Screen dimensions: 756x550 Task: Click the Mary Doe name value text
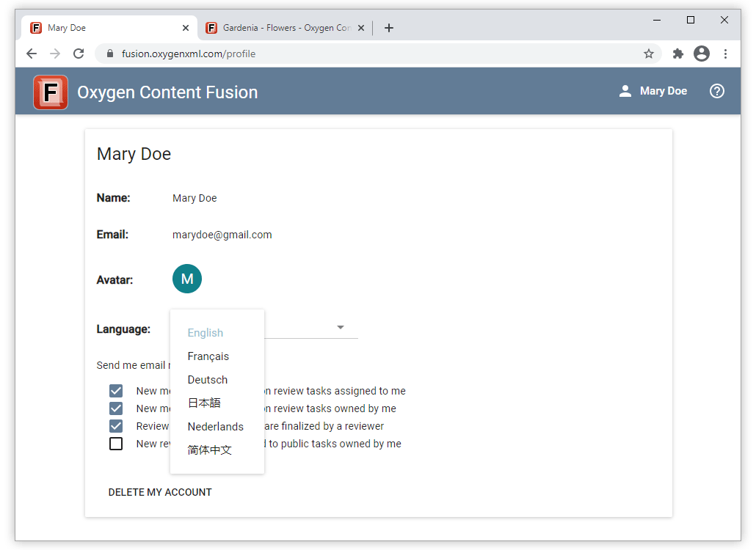(195, 198)
